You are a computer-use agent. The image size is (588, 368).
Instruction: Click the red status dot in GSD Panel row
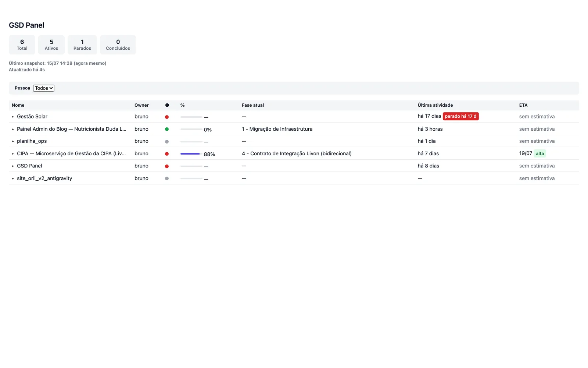pyautogui.click(x=167, y=166)
